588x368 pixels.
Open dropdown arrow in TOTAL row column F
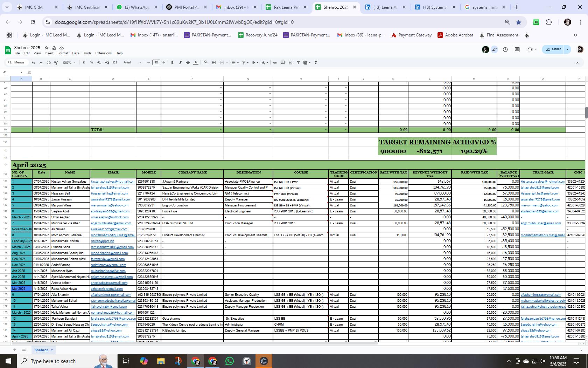point(220,130)
